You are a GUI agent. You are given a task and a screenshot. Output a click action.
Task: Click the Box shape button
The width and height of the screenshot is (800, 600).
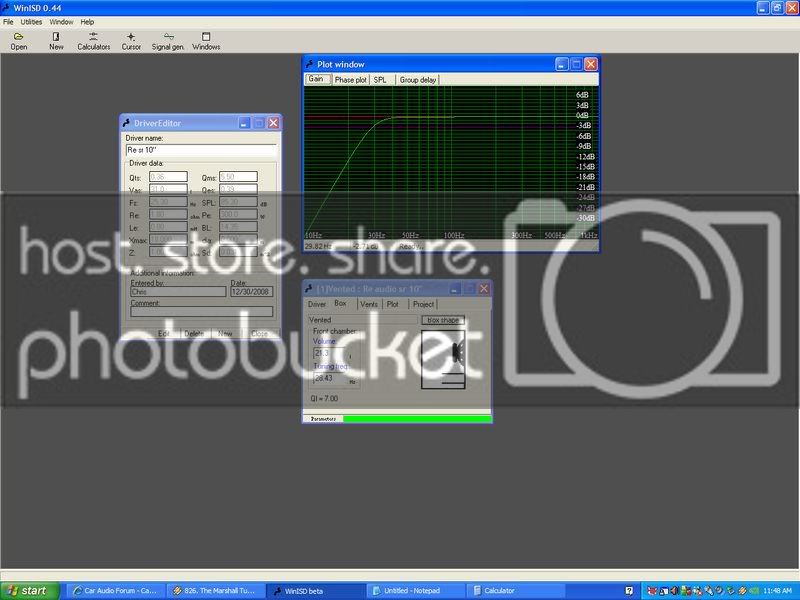tap(443, 320)
